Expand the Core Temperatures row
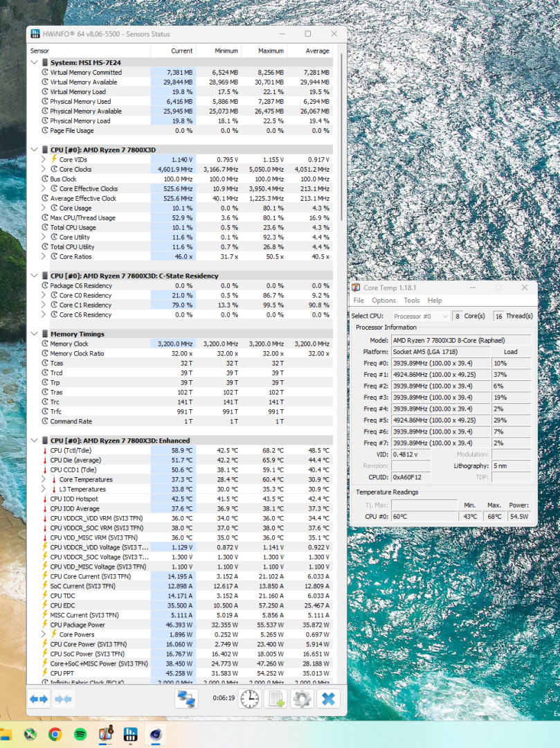Image resolution: width=560 pixels, height=748 pixels. click(x=44, y=479)
